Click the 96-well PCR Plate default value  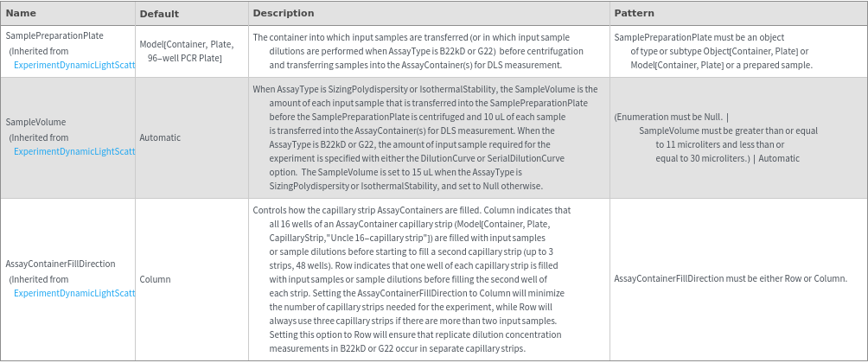click(184, 58)
